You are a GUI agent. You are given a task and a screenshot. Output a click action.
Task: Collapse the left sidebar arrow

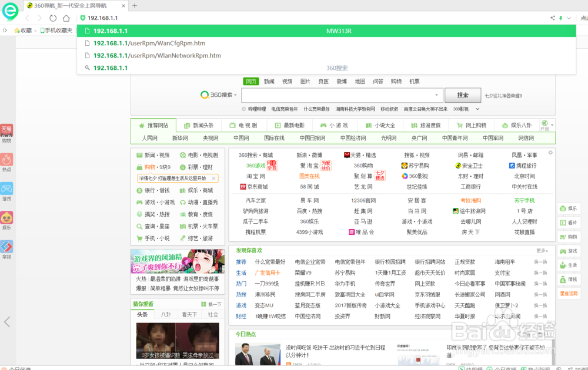click(x=6, y=322)
